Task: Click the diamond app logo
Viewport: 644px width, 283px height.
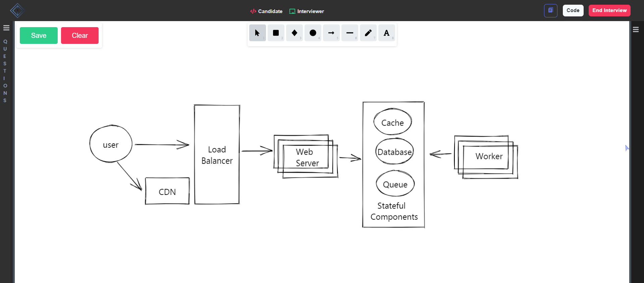Action: coord(17,10)
